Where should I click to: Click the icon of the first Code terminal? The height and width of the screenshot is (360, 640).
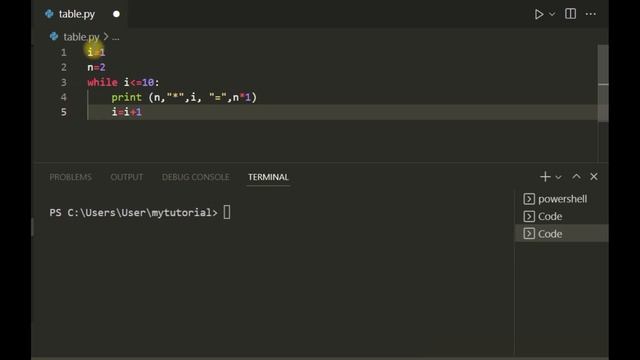click(529, 216)
